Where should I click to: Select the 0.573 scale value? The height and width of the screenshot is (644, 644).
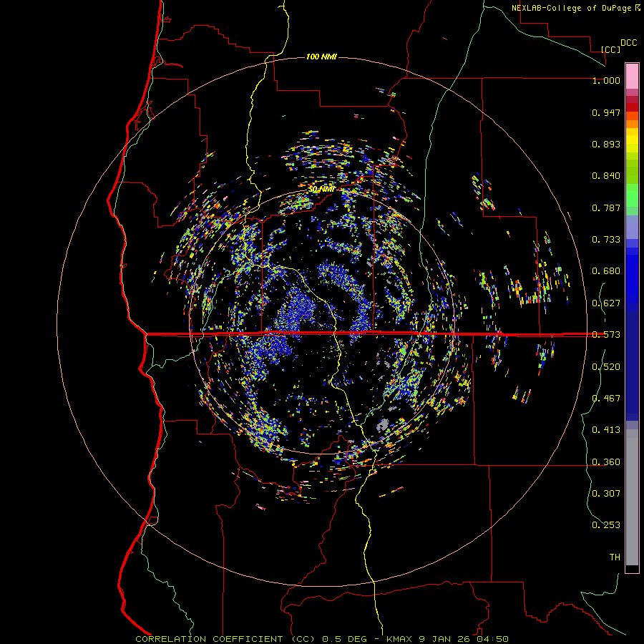coord(606,335)
